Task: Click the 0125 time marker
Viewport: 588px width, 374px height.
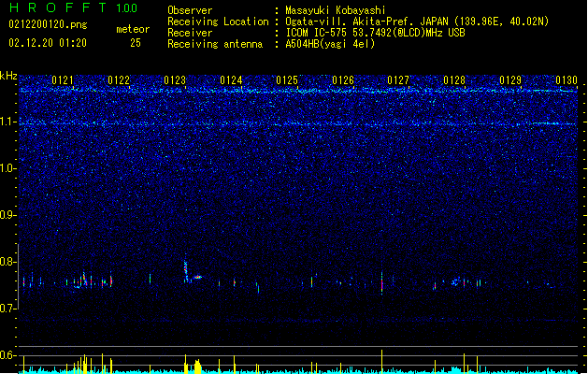Action: click(x=287, y=80)
